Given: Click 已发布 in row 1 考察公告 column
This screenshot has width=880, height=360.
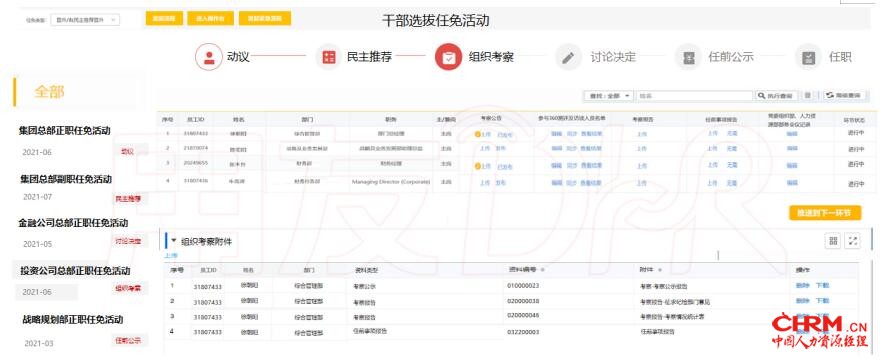Looking at the screenshot, I should (x=505, y=135).
